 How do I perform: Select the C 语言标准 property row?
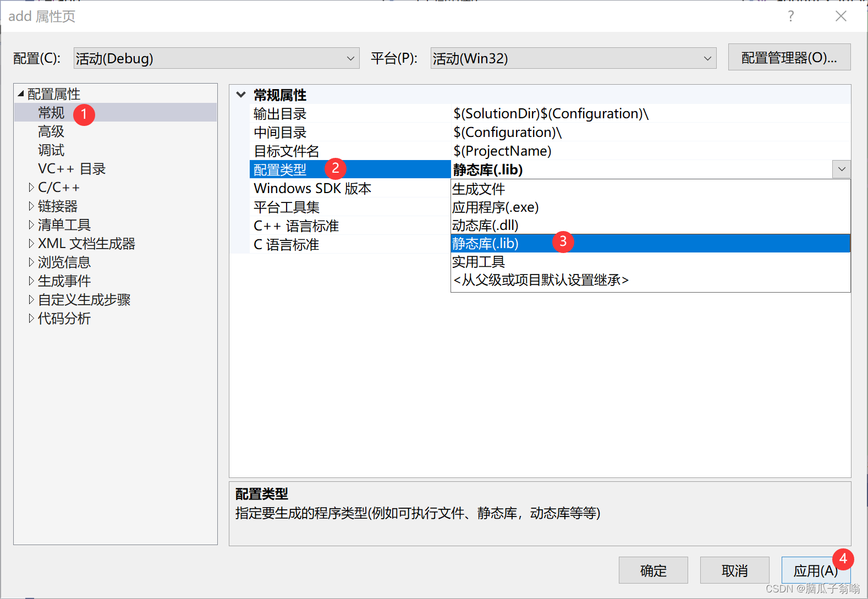coord(350,245)
